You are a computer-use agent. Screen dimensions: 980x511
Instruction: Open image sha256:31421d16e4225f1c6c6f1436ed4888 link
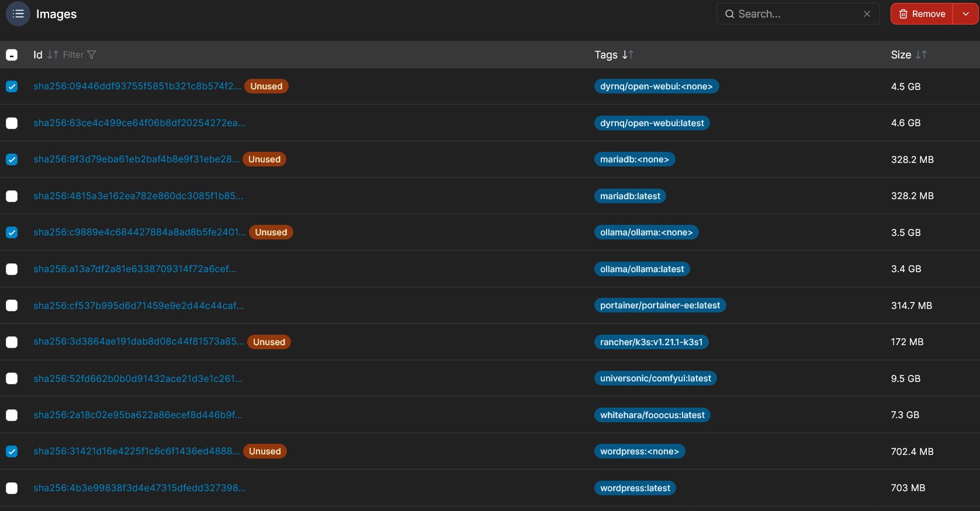coord(137,451)
